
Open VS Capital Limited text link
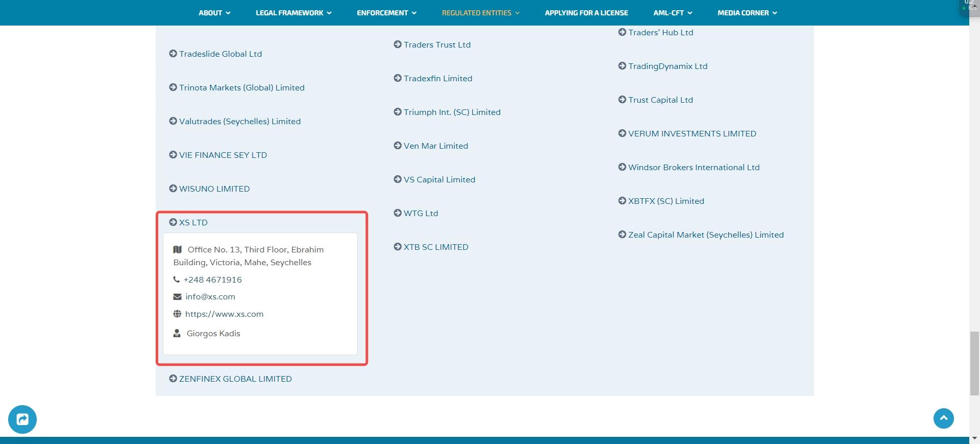pos(439,179)
